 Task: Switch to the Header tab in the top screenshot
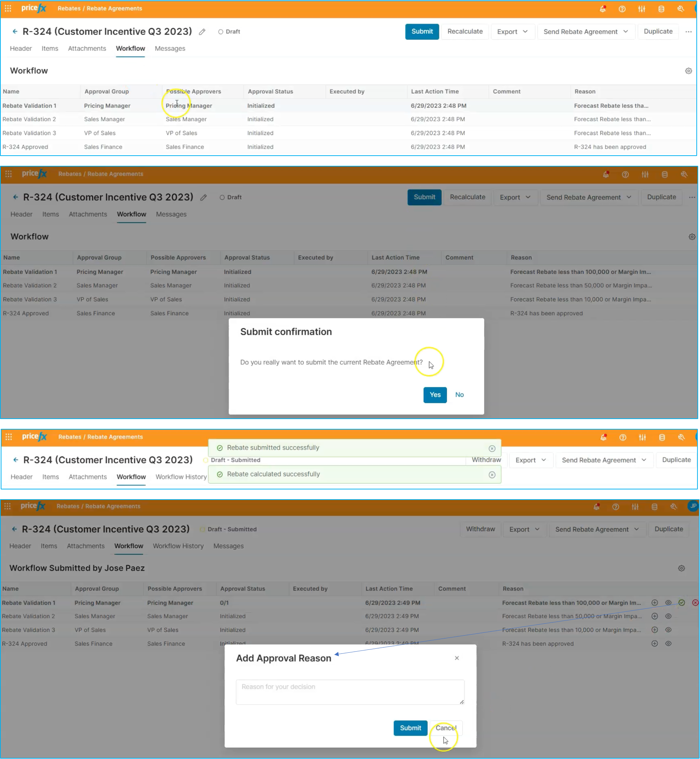[21, 49]
